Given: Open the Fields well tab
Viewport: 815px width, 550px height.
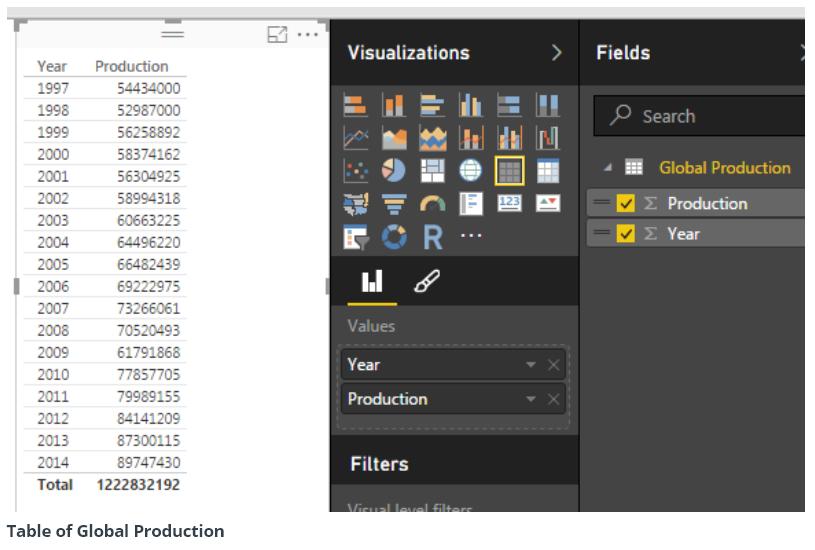Looking at the screenshot, I should click(x=372, y=284).
